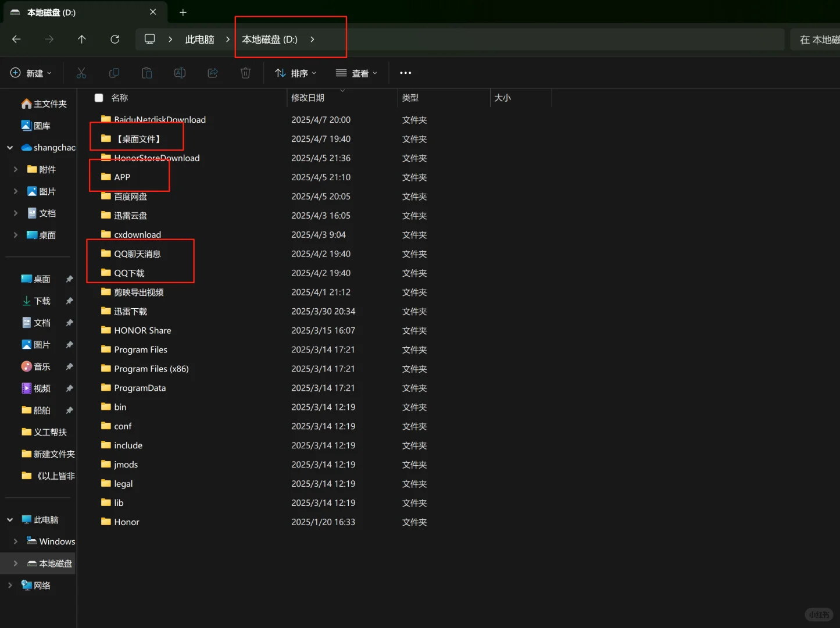840x628 pixels.
Task: Click the Cut scissors icon
Action: [x=81, y=73]
